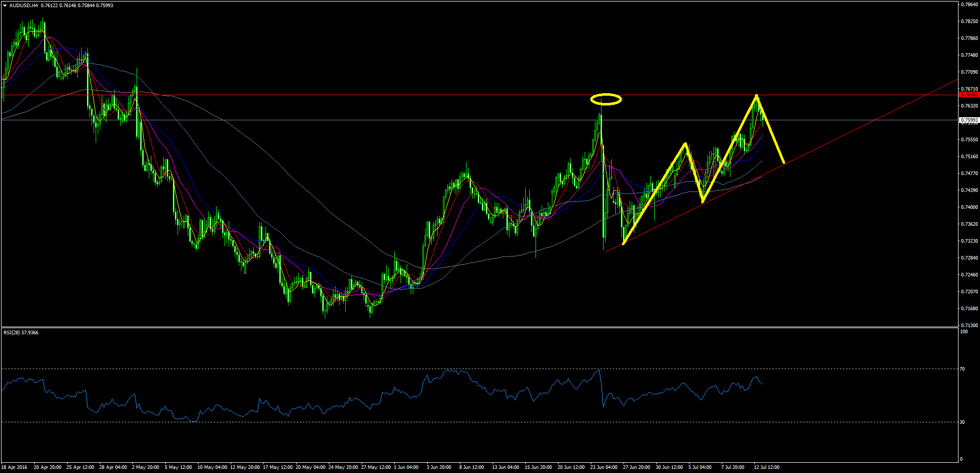The height and width of the screenshot is (473, 980).
Task: Click the 7 Jul 20:00 date label
Action: click(733, 467)
